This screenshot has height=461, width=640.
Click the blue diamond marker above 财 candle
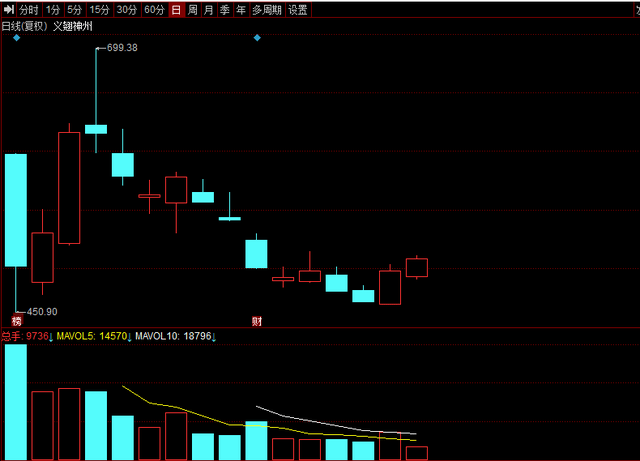(x=257, y=38)
